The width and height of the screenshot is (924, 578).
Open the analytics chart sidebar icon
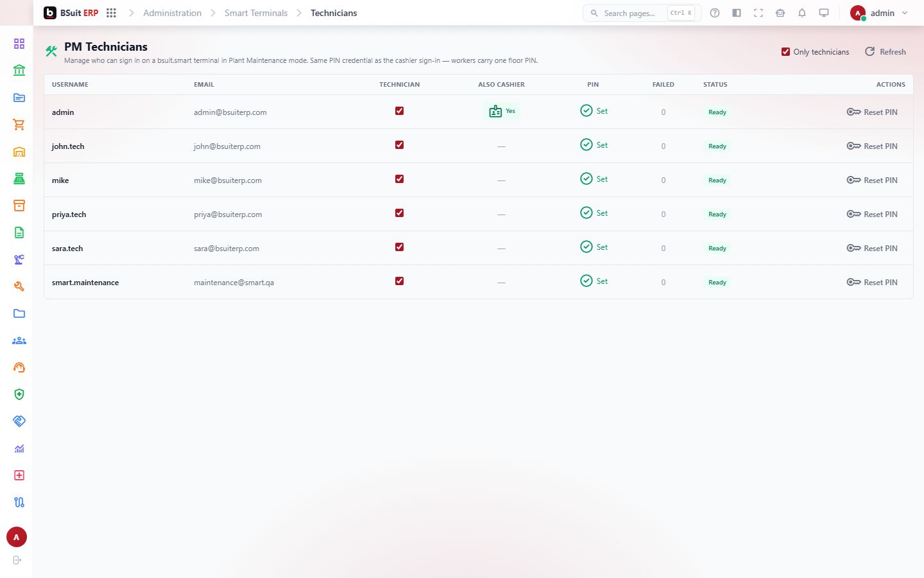(19, 448)
